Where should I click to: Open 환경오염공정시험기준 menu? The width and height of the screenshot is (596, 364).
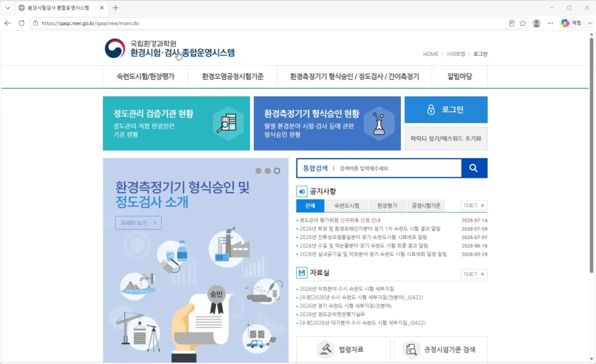[233, 76]
